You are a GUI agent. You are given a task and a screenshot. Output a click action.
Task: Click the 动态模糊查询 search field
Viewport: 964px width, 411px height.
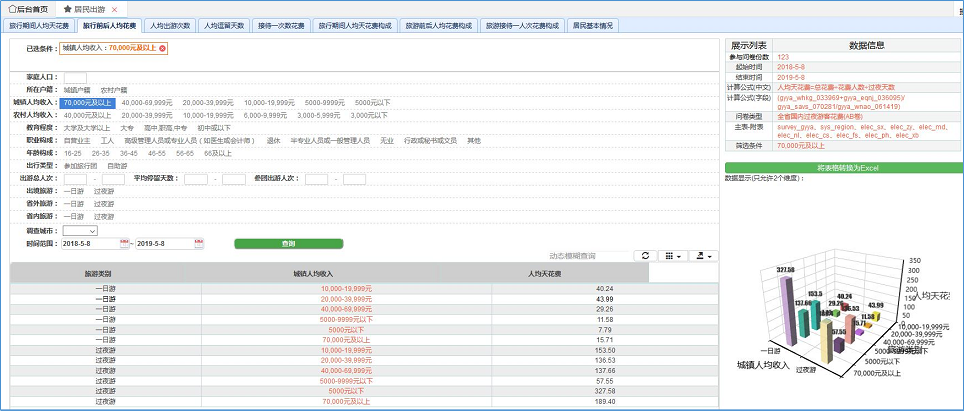click(x=590, y=256)
